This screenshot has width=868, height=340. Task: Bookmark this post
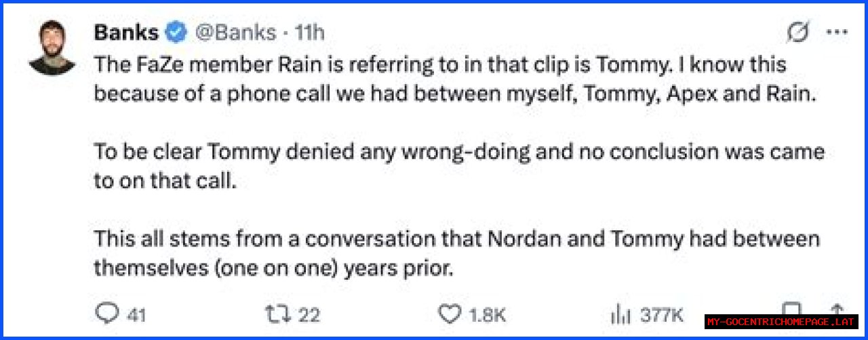[792, 308]
